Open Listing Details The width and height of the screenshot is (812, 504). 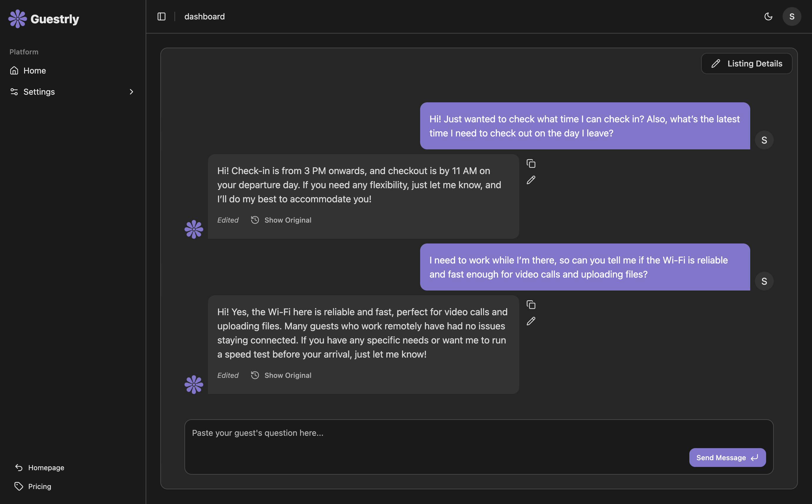[747, 63]
